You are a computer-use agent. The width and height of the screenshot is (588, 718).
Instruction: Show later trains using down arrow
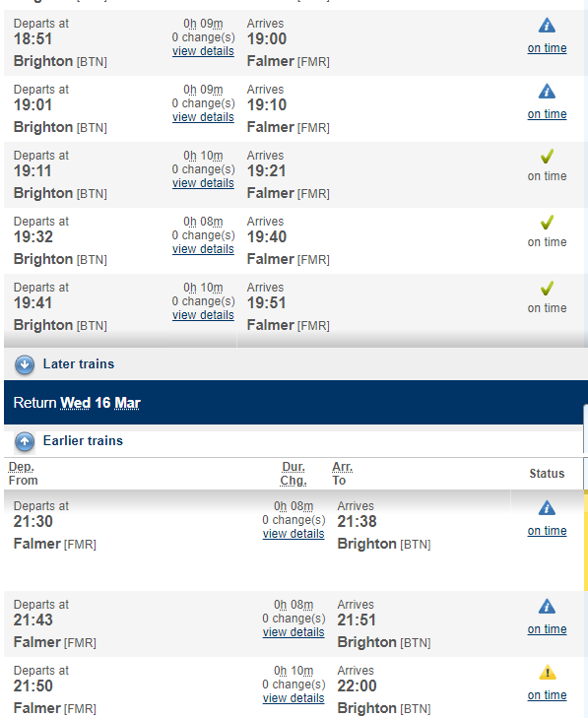coord(25,364)
